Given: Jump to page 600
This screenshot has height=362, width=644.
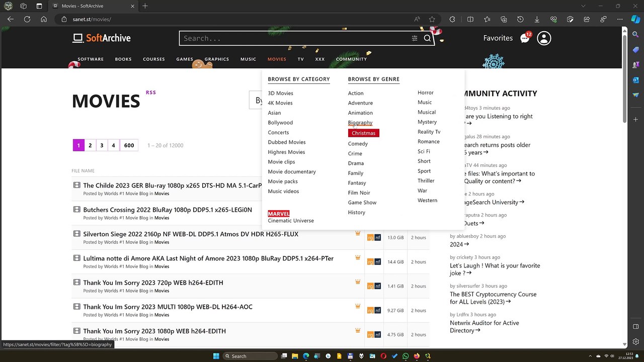Looking at the screenshot, I should pos(129,145).
